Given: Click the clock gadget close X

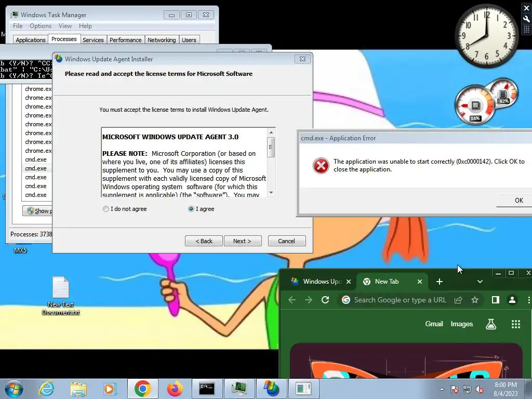Looking at the screenshot, I should pyautogui.click(x=526, y=8).
